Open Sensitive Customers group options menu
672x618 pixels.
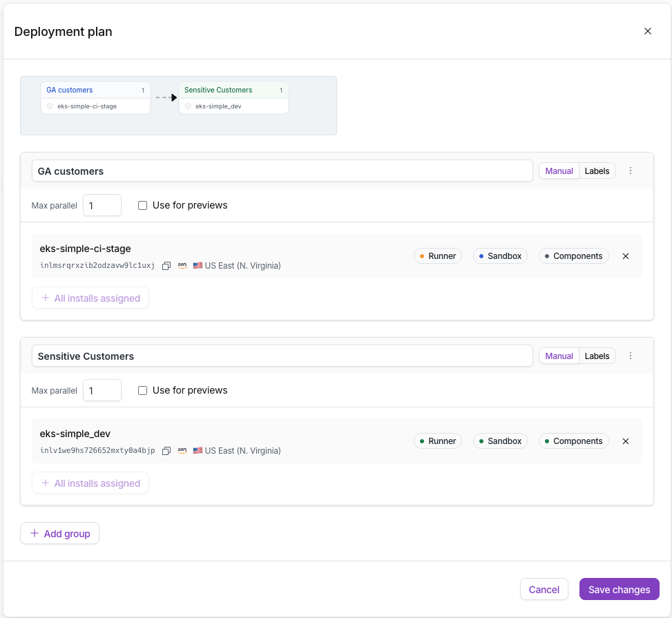pos(631,356)
